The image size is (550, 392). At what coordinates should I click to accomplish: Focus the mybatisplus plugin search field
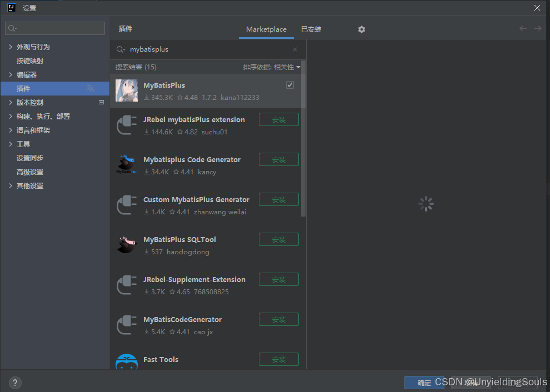[x=208, y=49]
